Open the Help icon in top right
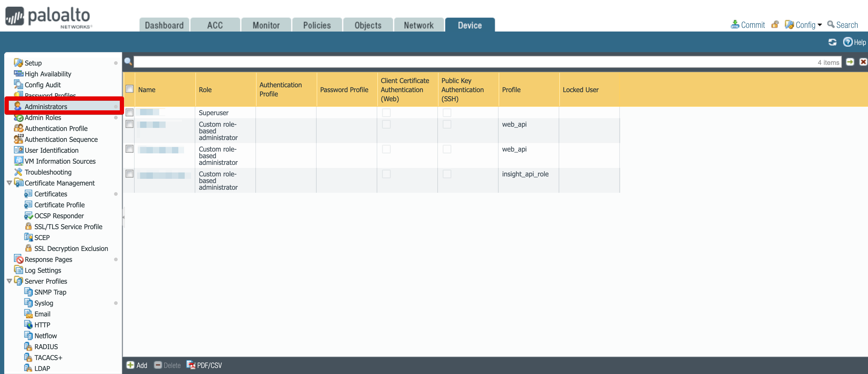Viewport: 868px width, 374px height. coord(847,42)
